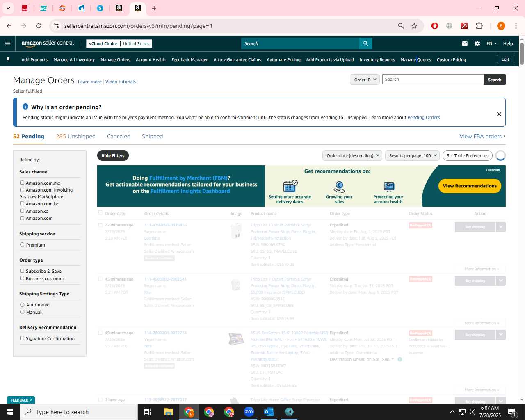Click the Order ID search input field
525x420 pixels.
(433, 80)
